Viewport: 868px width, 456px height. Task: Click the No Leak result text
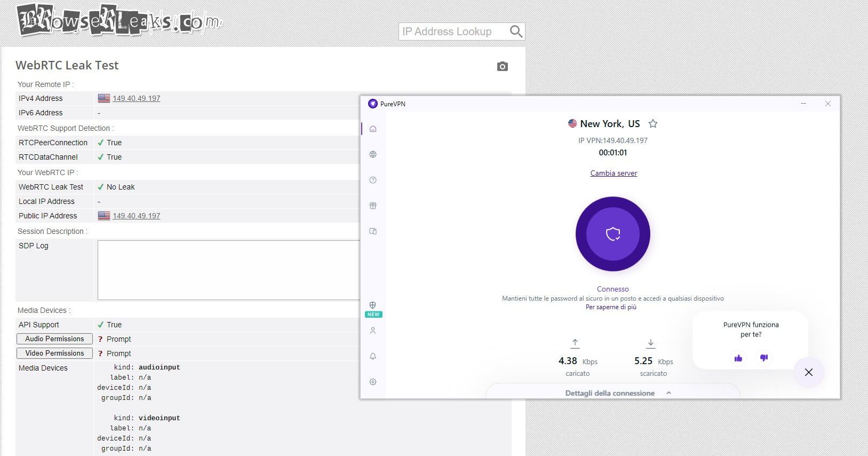[121, 187]
